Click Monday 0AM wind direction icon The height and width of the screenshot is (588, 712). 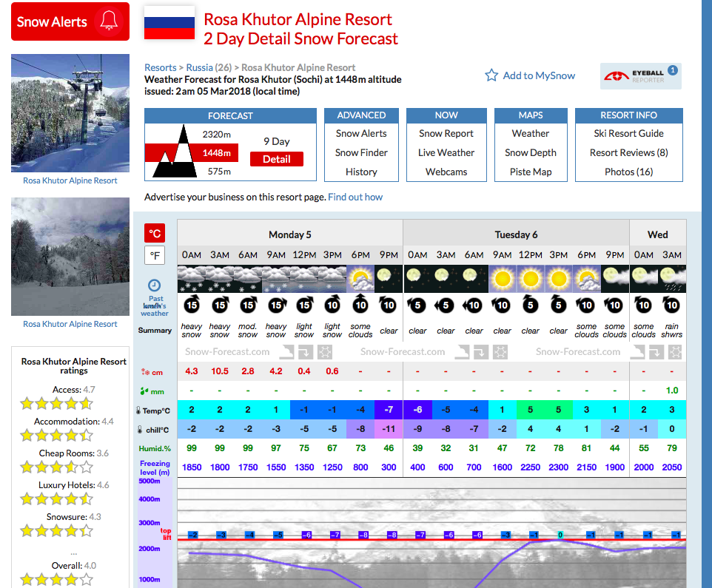(x=192, y=305)
